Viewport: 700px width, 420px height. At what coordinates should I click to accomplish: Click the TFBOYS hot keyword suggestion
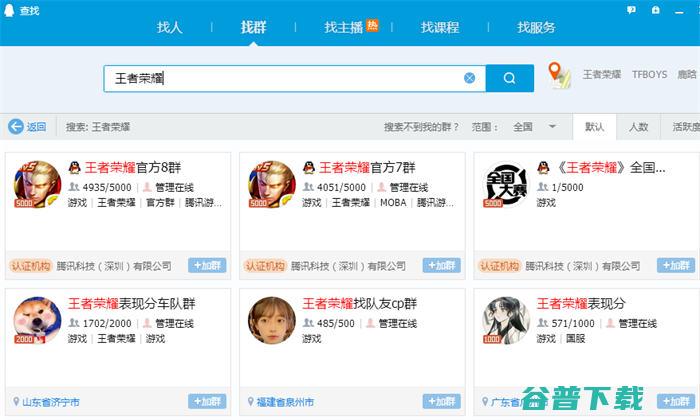pos(649,75)
